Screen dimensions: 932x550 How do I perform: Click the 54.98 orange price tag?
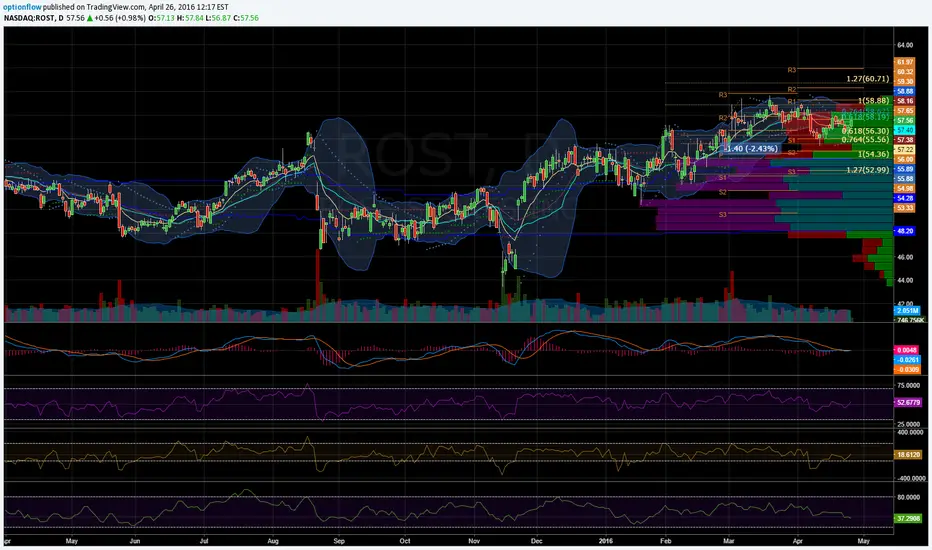(905, 188)
